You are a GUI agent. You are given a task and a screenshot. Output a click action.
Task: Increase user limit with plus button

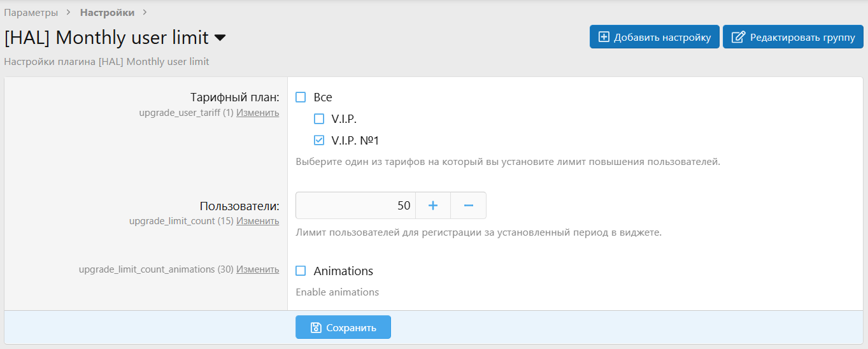[433, 206]
